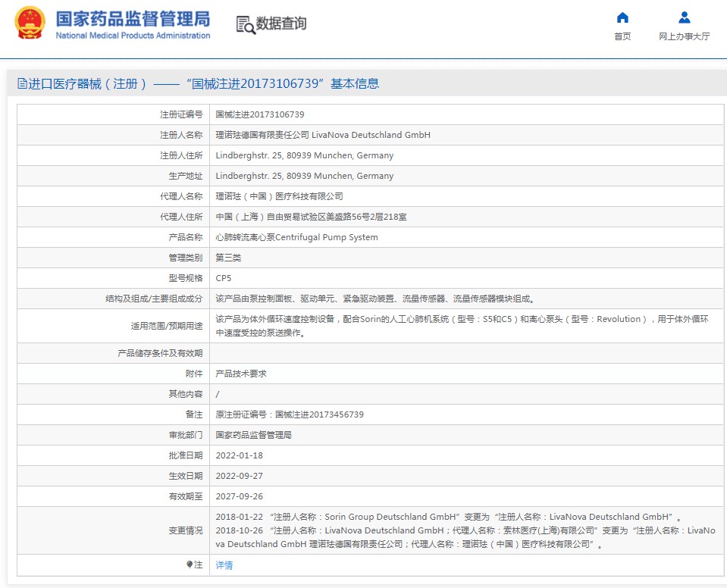The height and width of the screenshot is (588, 727).
Task: Click the 批准日期 row label
Action: tap(186, 455)
